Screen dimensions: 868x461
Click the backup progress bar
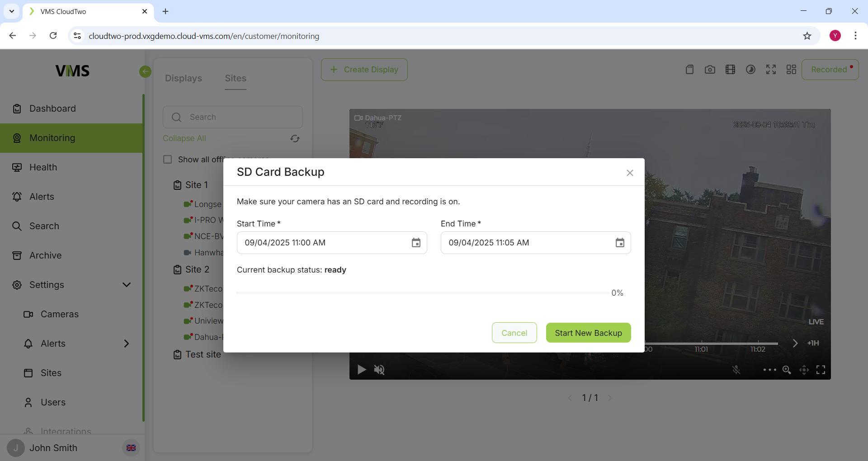click(x=422, y=293)
